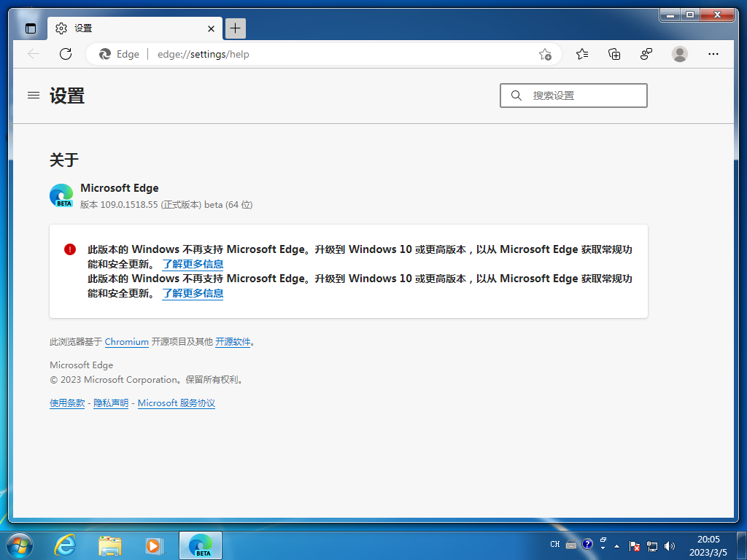Click the second 了解更多信息 link
Viewport: 747px width, 560px height.
(x=193, y=293)
